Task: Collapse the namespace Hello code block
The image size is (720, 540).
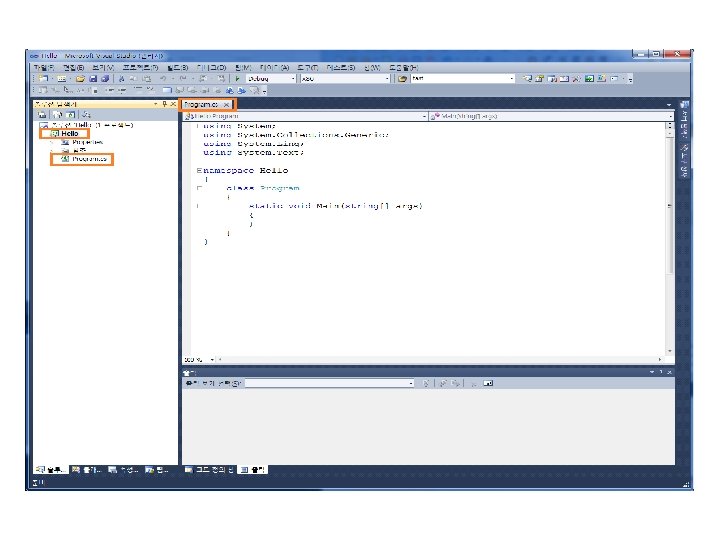Action: coord(199,170)
